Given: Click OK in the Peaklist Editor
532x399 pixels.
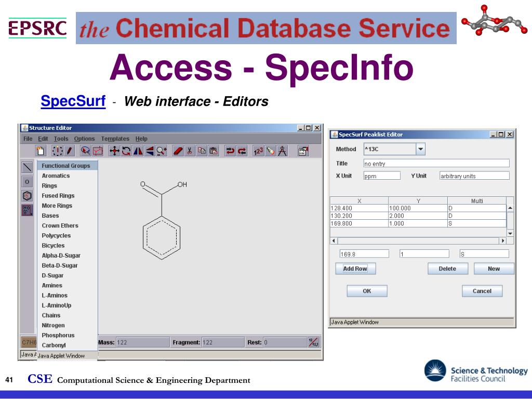Looking at the screenshot, I should (367, 291).
